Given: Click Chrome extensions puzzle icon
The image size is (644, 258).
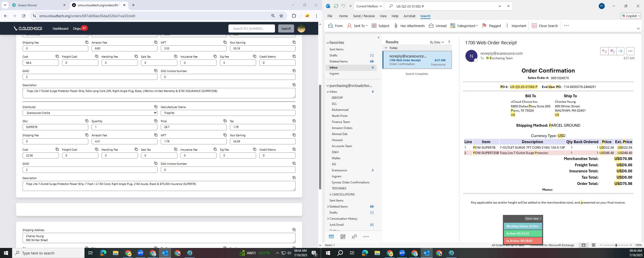Looking at the screenshot, I should (294, 16).
